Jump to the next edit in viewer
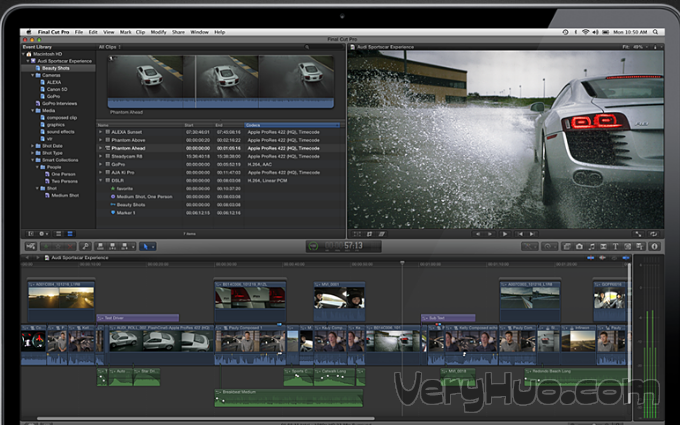Viewport: 680px width, 425px height. point(533,234)
